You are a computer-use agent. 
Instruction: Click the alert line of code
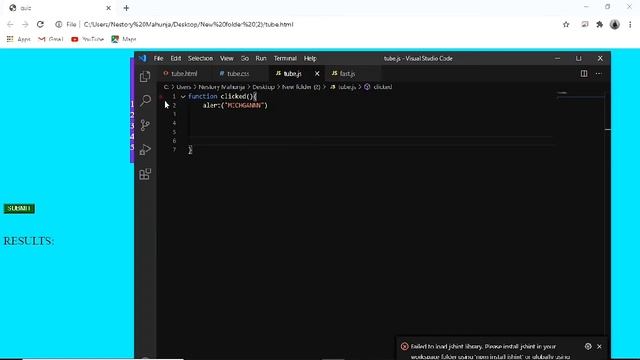pos(235,105)
